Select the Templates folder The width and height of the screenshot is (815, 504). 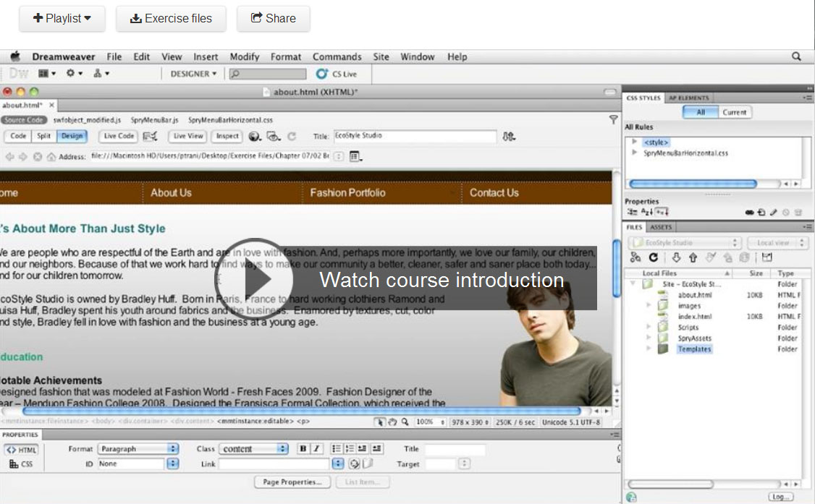694,349
